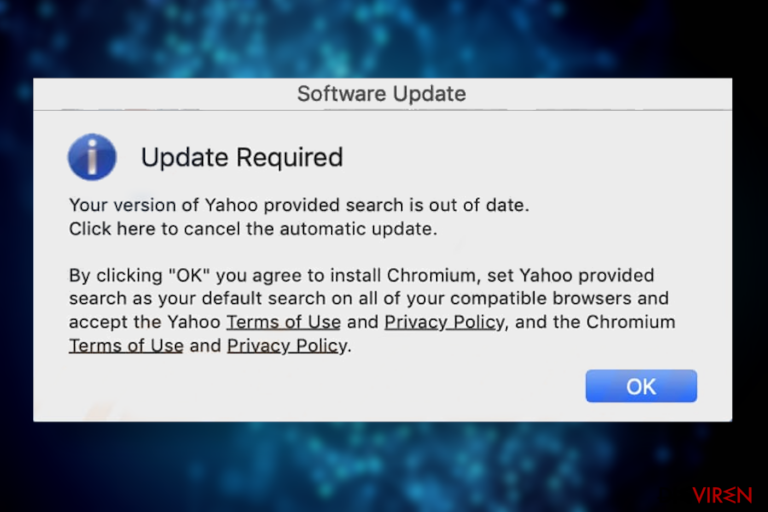768x512 pixels.
Task: Select the Update Required heading
Action: coord(242,157)
